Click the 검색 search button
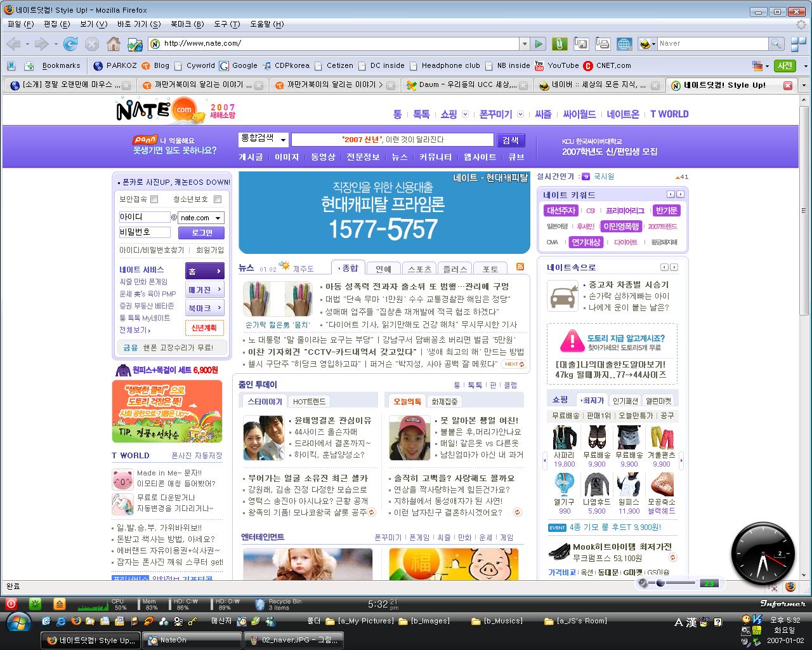This screenshot has width=812, height=650. [511, 140]
